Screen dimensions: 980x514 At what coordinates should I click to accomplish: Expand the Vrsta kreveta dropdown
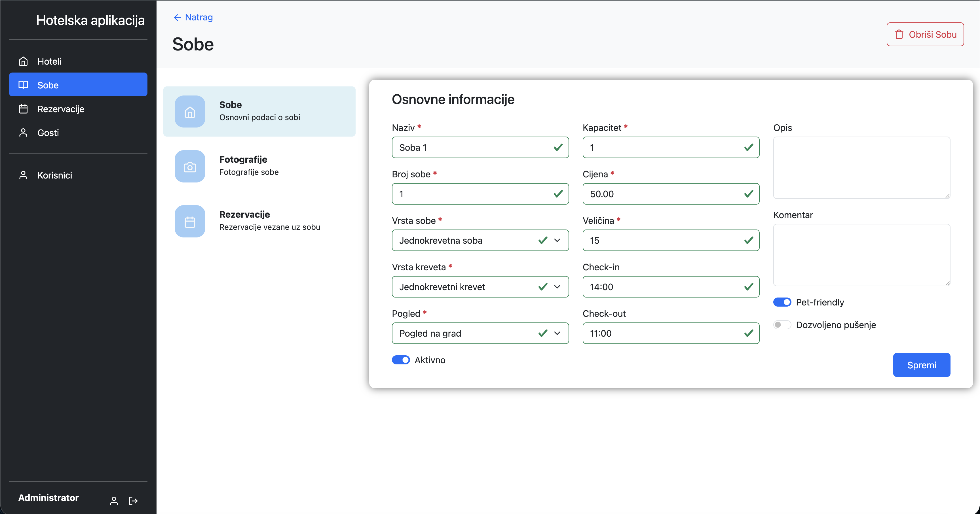(480, 287)
